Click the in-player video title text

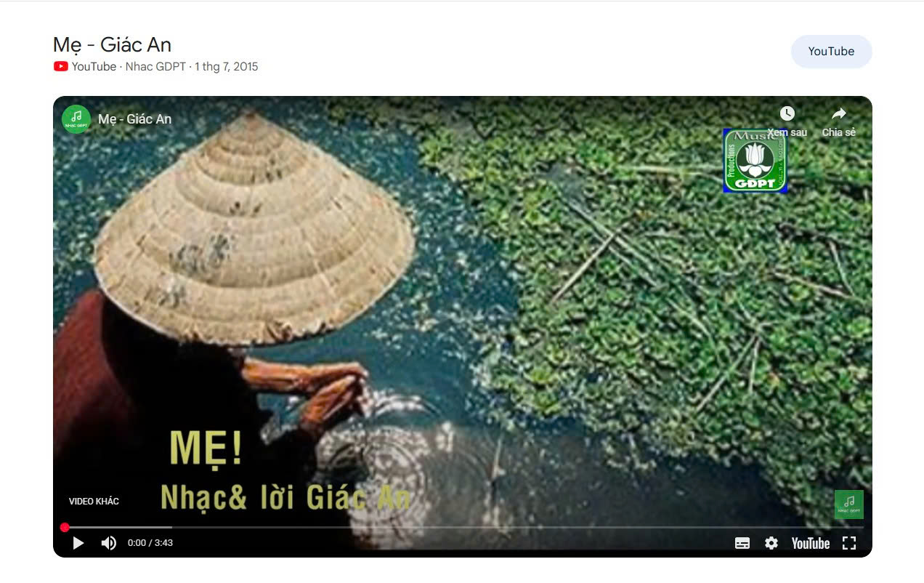(135, 119)
